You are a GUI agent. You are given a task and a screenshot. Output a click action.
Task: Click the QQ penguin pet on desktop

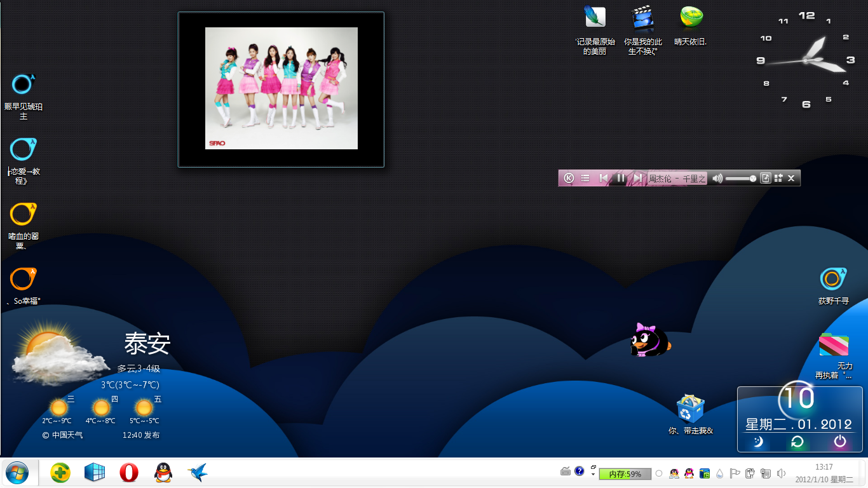point(650,340)
